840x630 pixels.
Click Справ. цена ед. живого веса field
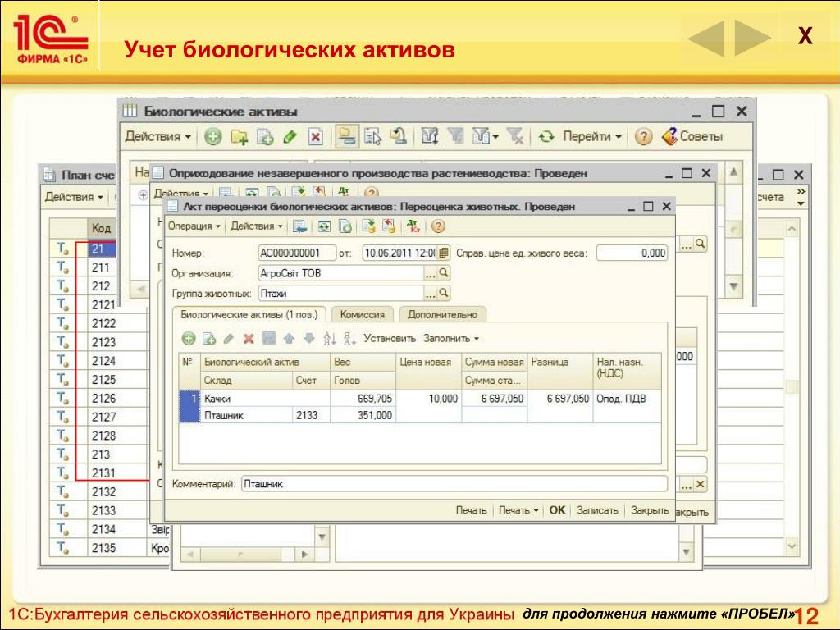[x=632, y=253]
